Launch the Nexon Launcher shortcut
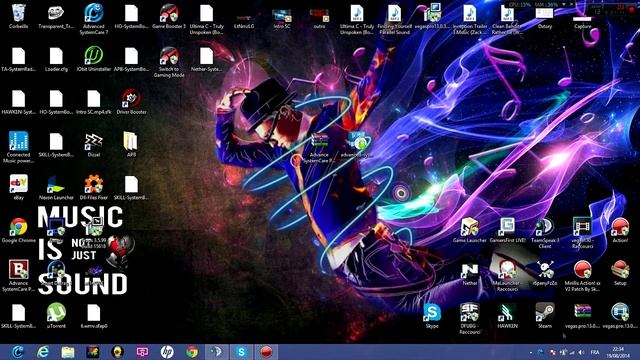 click(56, 188)
